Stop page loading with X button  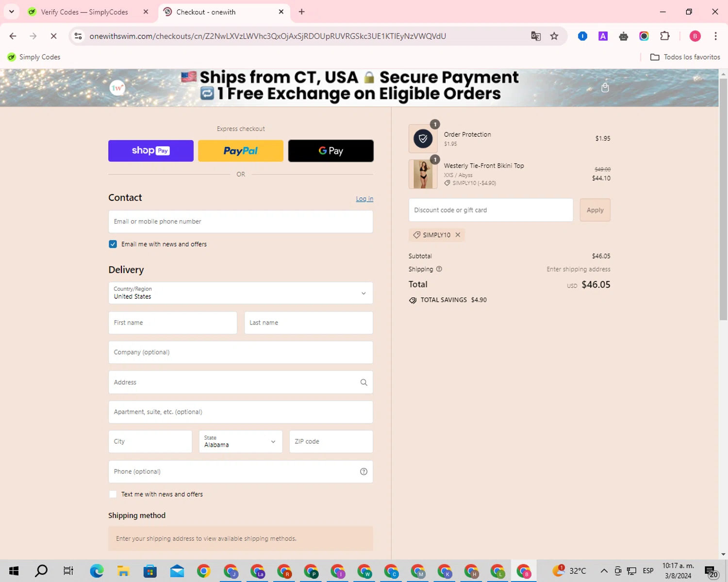coord(53,36)
